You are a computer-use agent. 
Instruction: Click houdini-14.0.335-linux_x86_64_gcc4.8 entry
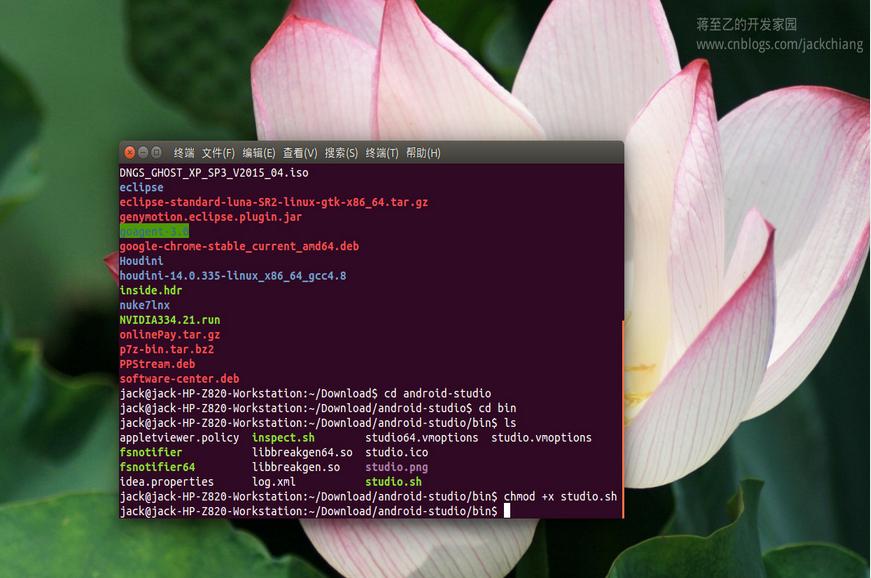click(x=233, y=276)
